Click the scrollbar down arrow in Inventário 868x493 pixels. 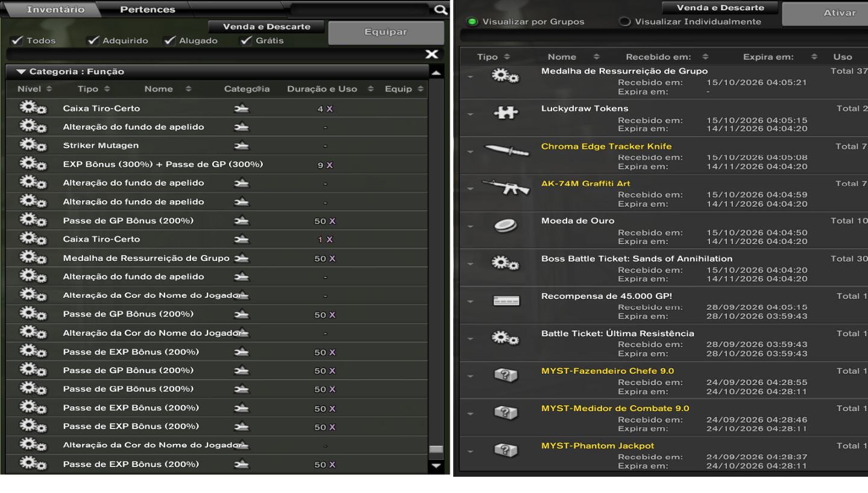[435, 466]
